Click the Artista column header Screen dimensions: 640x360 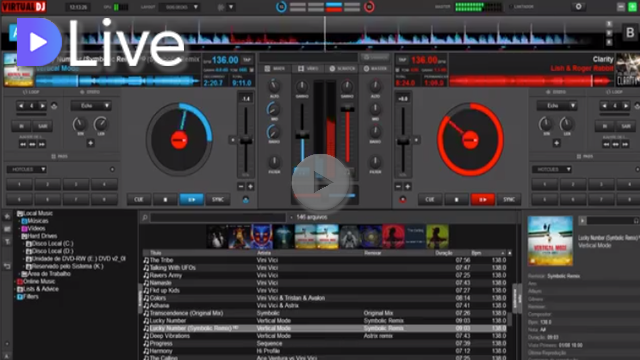coord(264,253)
